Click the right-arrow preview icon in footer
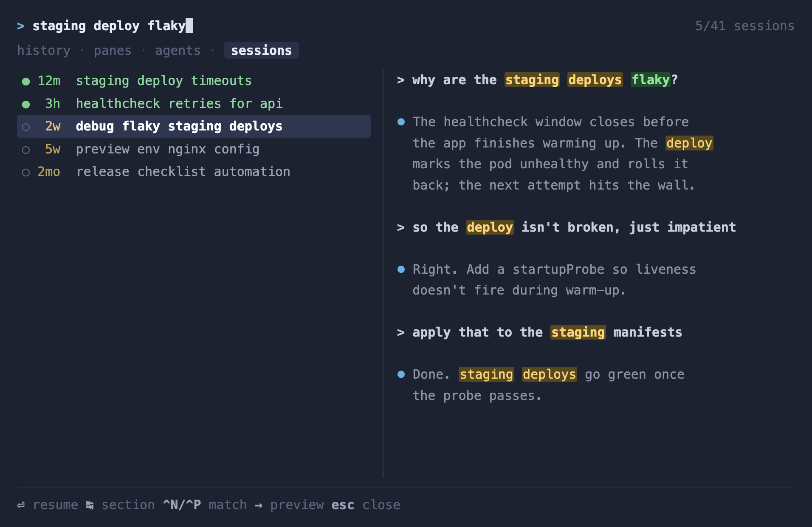The height and width of the screenshot is (527, 812). coord(259,505)
